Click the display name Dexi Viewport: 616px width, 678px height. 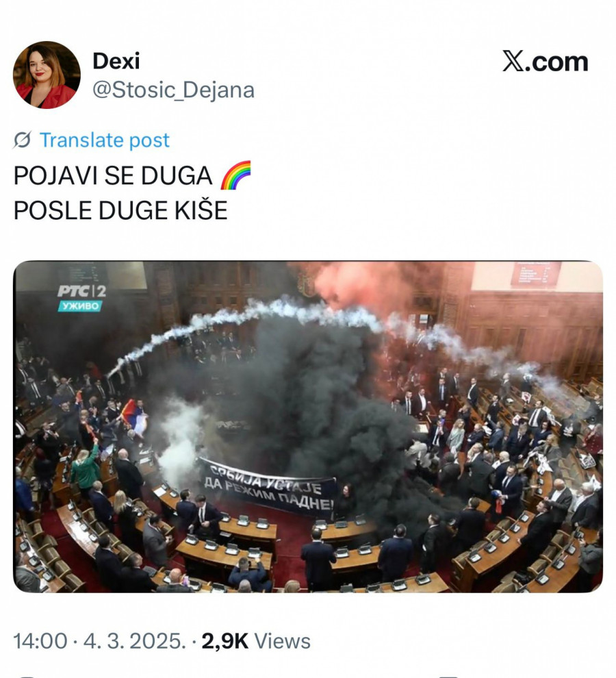tap(116, 61)
